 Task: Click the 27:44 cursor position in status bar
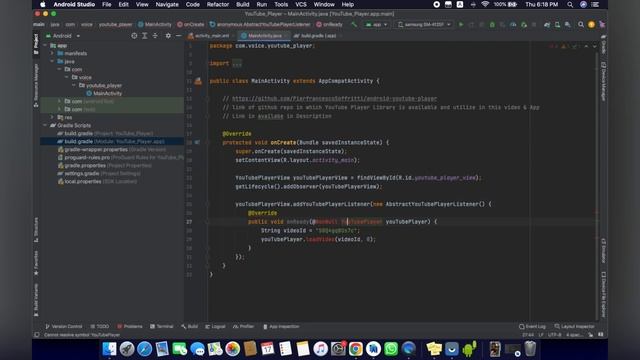point(528,335)
